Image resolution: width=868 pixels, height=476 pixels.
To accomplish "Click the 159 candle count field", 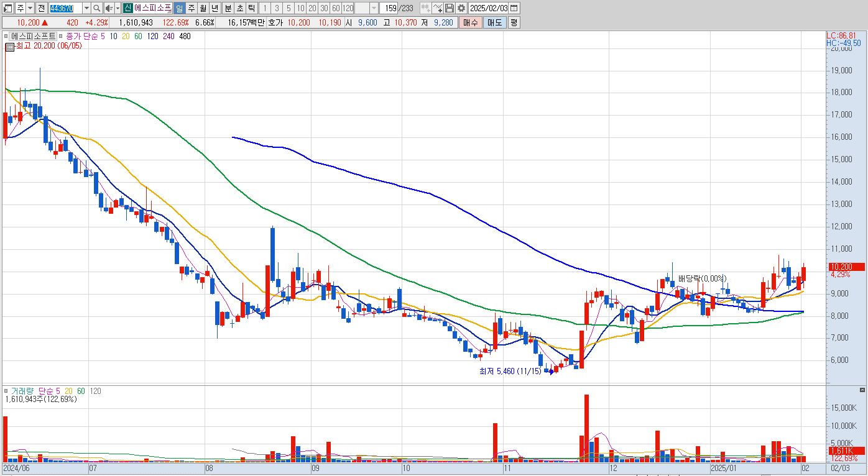I will tap(389, 8).
